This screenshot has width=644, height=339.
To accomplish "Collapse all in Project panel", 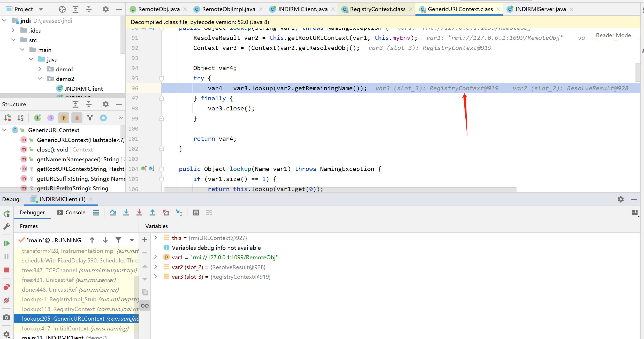I will coord(89,9).
